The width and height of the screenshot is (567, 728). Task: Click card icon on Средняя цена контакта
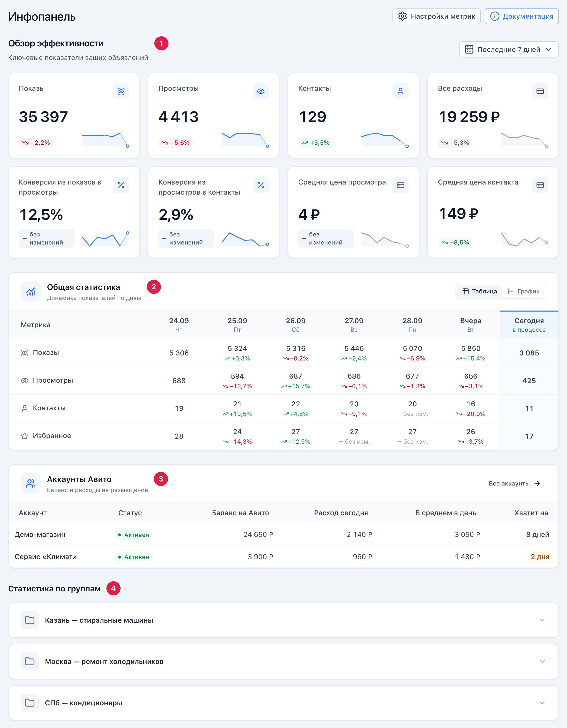coord(540,185)
